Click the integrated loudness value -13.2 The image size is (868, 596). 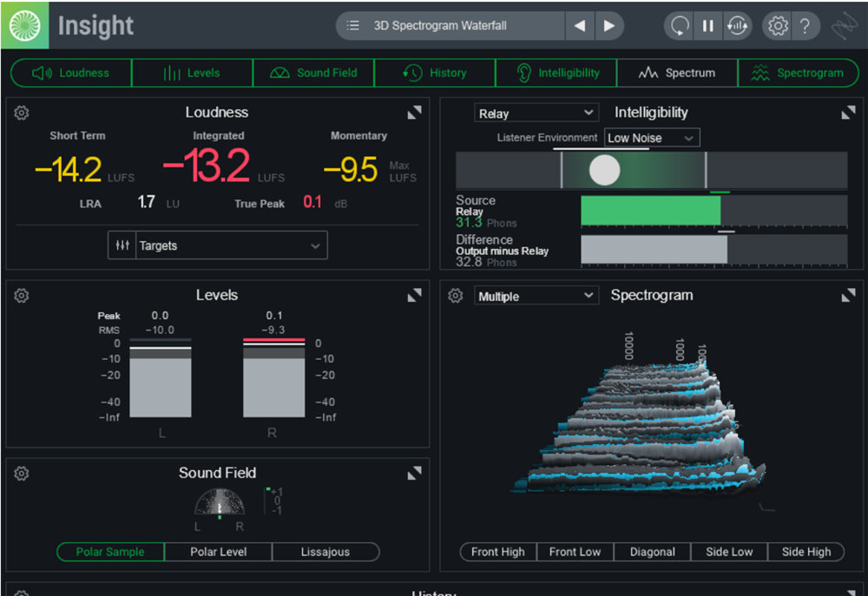pos(207,166)
